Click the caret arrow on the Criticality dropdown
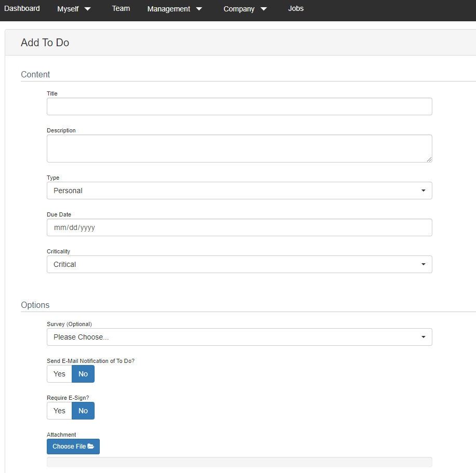 coord(423,264)
